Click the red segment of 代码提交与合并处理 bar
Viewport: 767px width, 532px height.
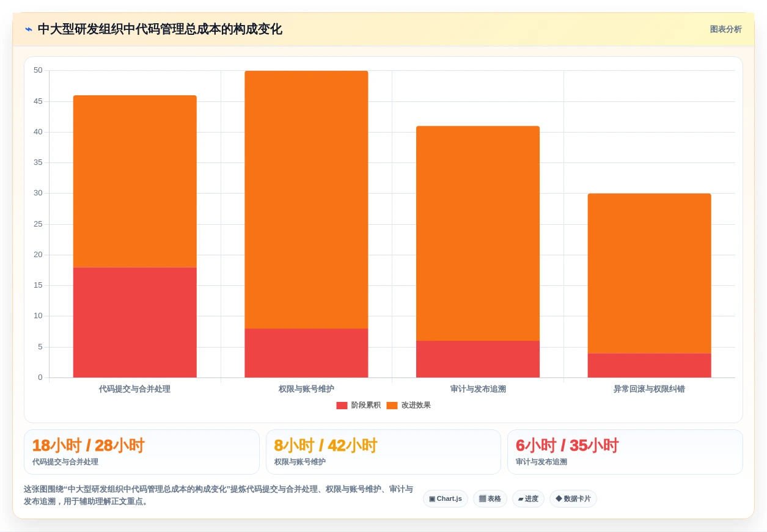pos(135,322)
